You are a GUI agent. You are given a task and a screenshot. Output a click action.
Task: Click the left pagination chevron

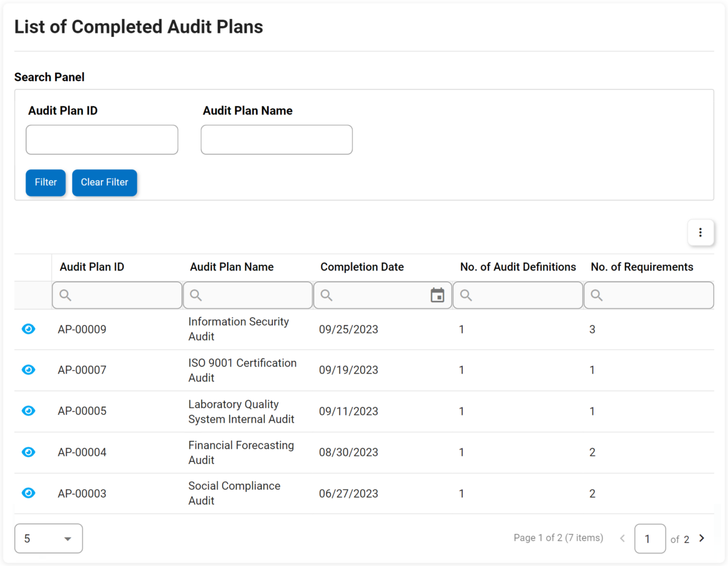pyautogui.click(x=622, y=537)
